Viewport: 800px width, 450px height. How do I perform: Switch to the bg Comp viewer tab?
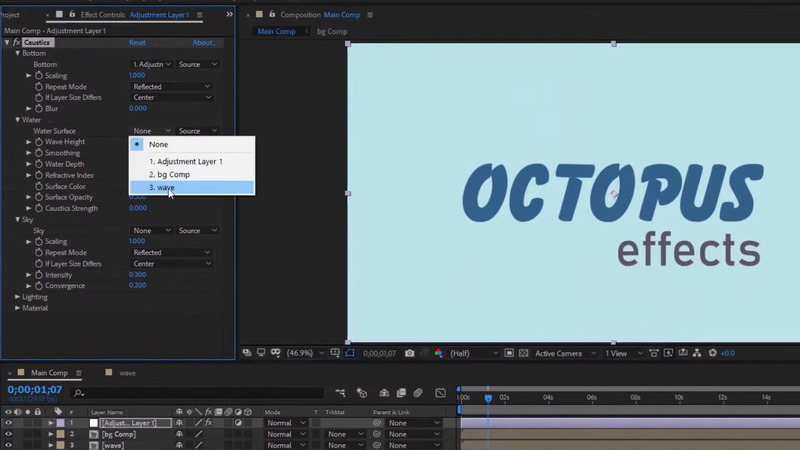click(332, 32)
